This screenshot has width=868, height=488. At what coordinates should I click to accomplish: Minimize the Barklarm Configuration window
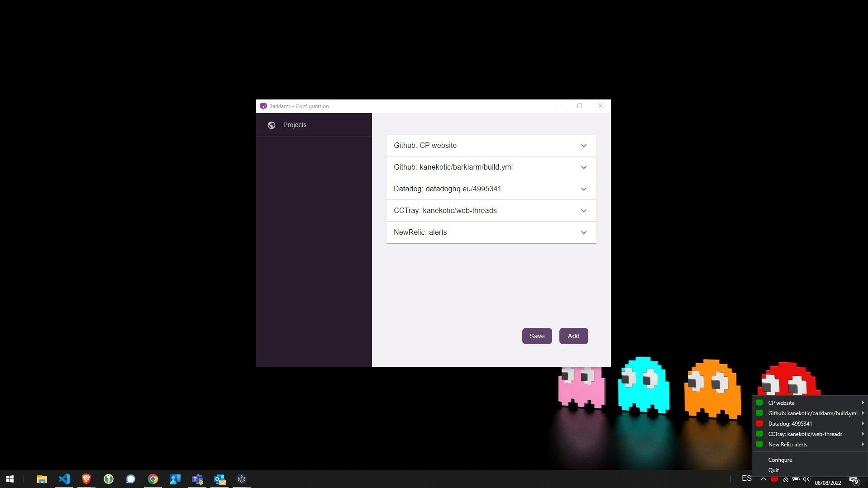pyautogui.click(x=559, y=106)
